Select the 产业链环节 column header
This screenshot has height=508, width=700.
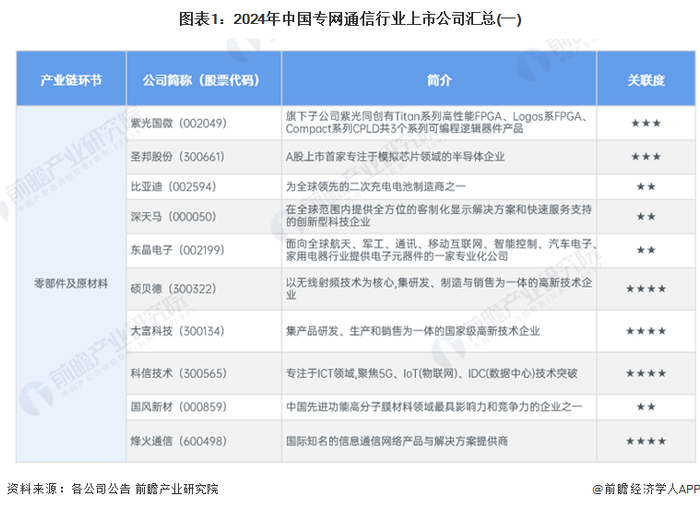[71, 80]
